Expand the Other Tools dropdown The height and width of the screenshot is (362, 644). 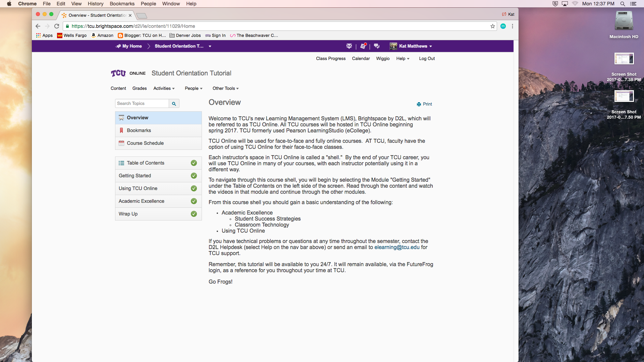pos(225,88)
